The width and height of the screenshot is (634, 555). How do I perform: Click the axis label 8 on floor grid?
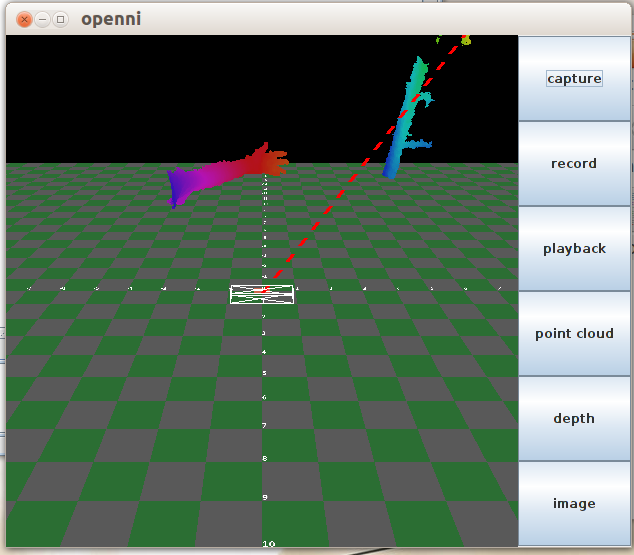click(265, 458)
